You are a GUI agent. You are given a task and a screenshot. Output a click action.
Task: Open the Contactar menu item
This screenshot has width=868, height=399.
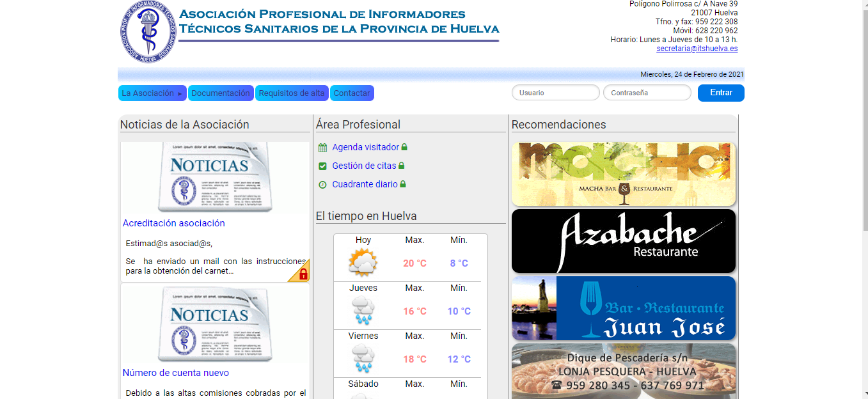(352, 93)
